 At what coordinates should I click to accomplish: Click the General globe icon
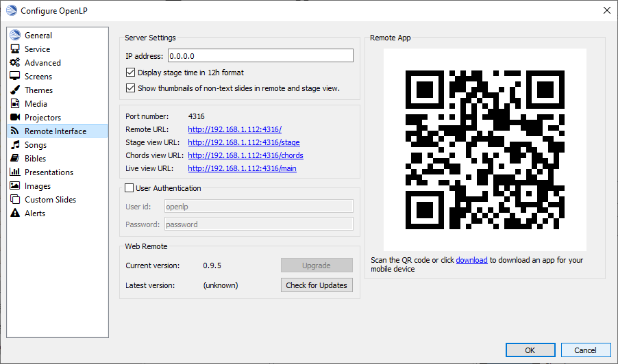tap(15, 35)
